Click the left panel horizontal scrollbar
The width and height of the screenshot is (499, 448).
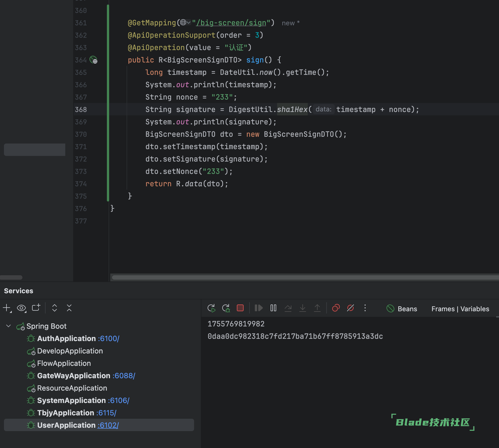[x=11, y=277]
